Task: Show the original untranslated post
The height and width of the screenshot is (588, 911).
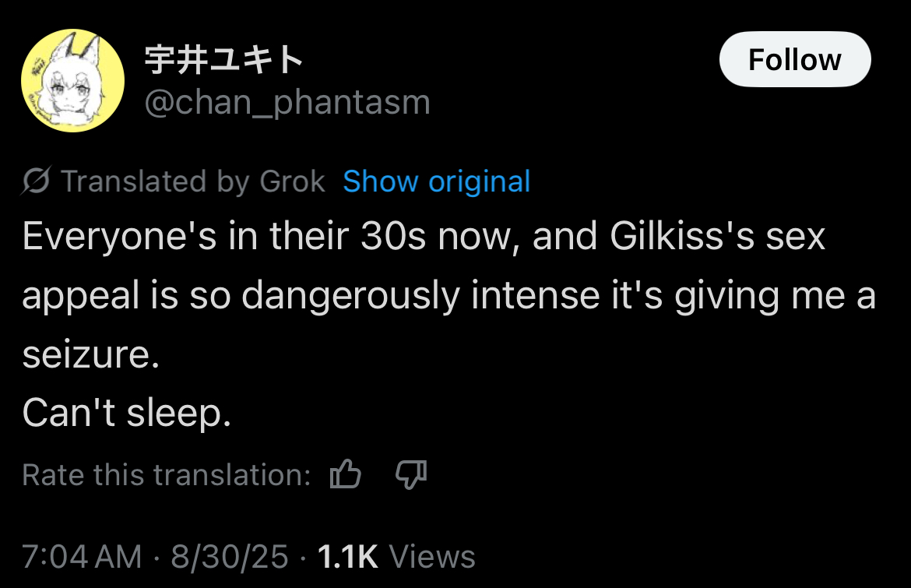Action: (x=436, y=181)
